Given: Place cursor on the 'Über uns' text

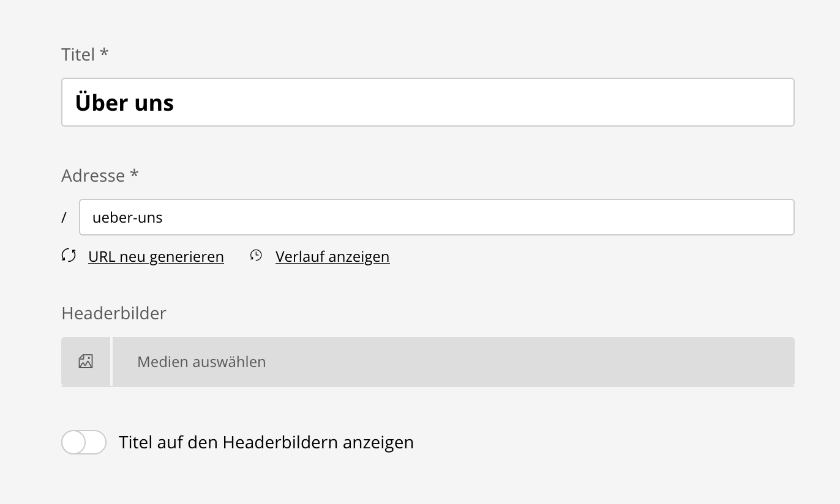Looking at the screenshot, I should pos(124,103).
